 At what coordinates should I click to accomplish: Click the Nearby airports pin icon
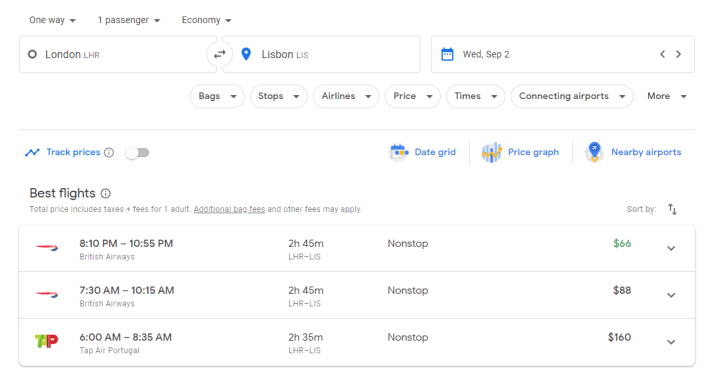(x=594, y=152)
